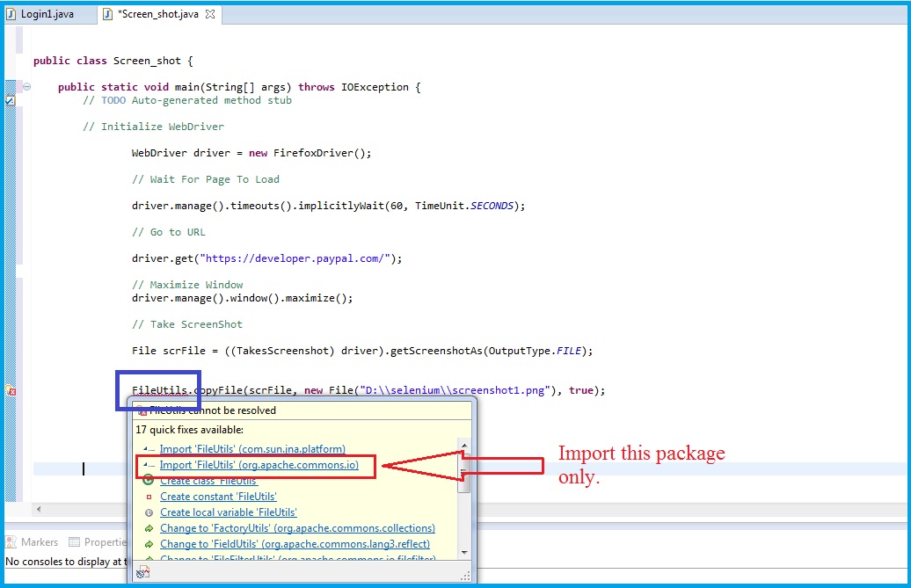911x588 pixels.
Task: Click quick fix list scrollbar up arrow
Action: pyautogui.click(x=464, y=446)
